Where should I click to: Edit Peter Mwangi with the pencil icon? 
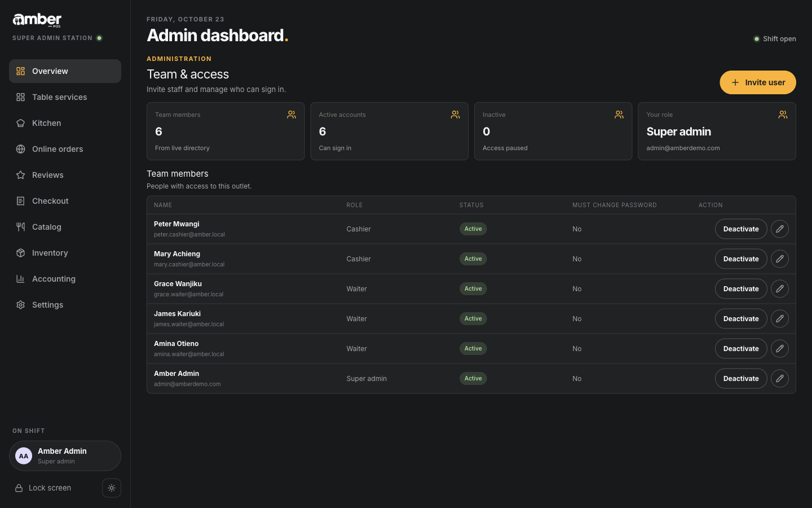point(780,229)
